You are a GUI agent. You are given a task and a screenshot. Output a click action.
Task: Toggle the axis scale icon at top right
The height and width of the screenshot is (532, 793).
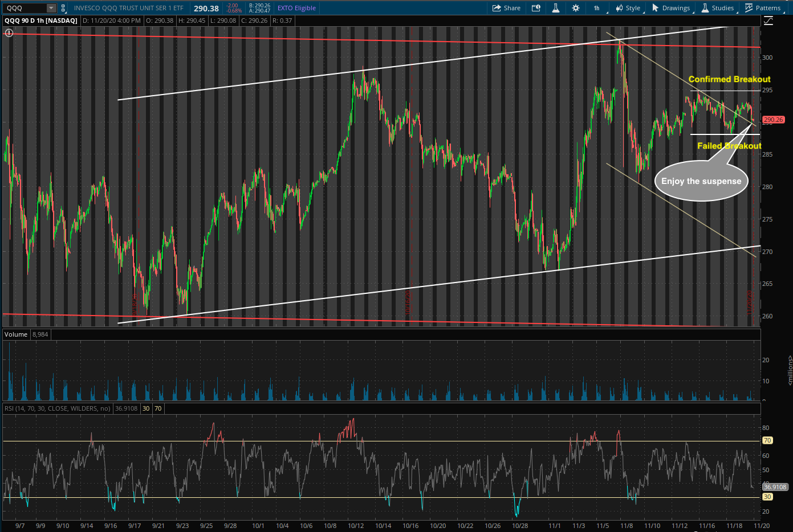768,21
